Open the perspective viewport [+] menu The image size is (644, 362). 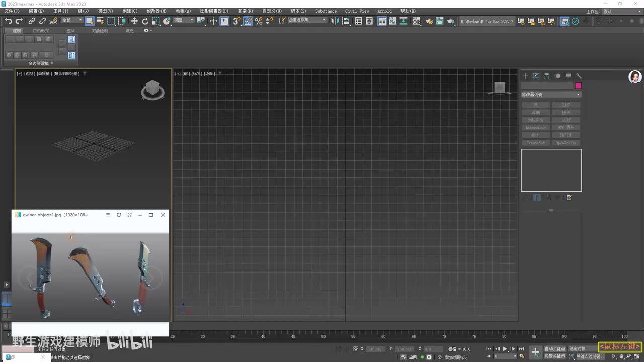tap(19, 74)
